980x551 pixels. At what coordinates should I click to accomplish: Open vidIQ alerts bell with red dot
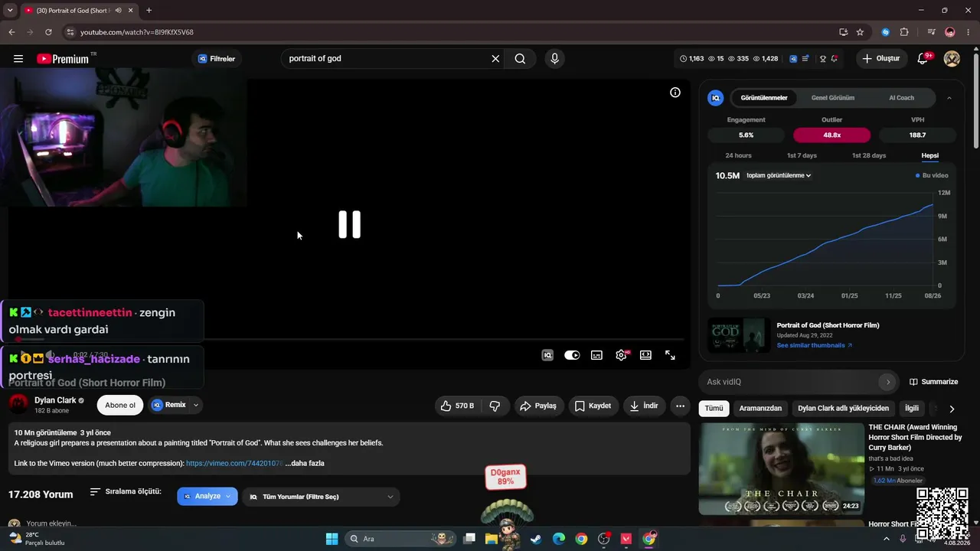click(835, 59)
